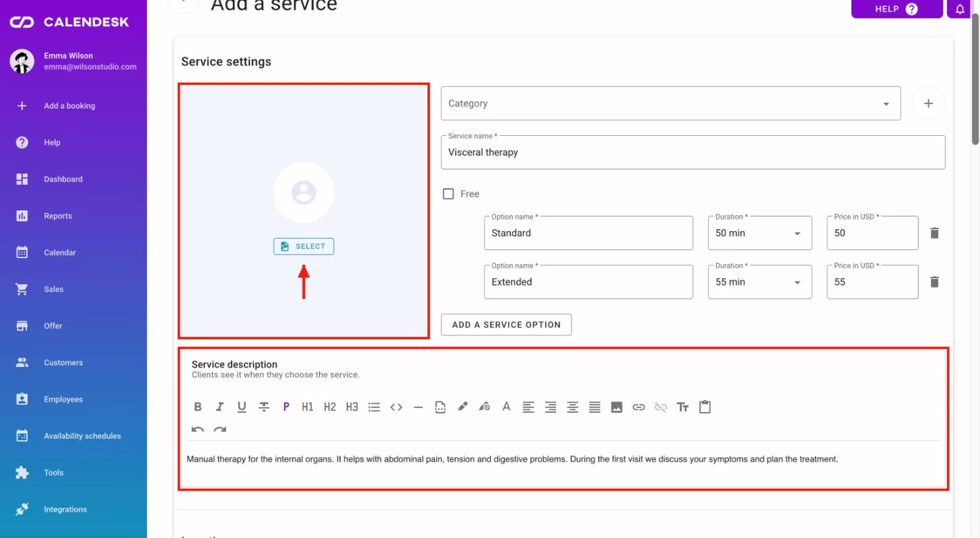Check the Free checkbox
The image size is (980, 538).
pyautogui.click(x=448, y=194)
